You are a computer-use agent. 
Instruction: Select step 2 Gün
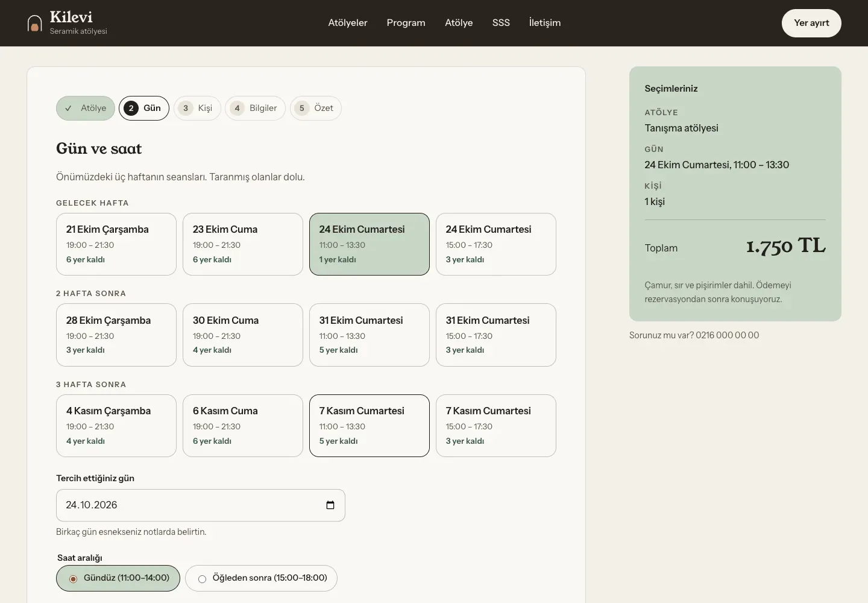(x=144, y=109)
